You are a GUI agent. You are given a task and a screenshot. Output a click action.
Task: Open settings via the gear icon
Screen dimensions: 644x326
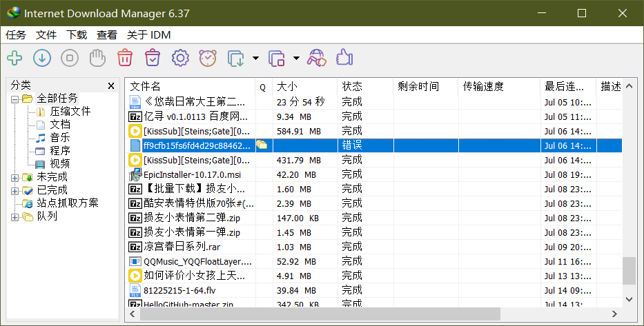[180, 58]
